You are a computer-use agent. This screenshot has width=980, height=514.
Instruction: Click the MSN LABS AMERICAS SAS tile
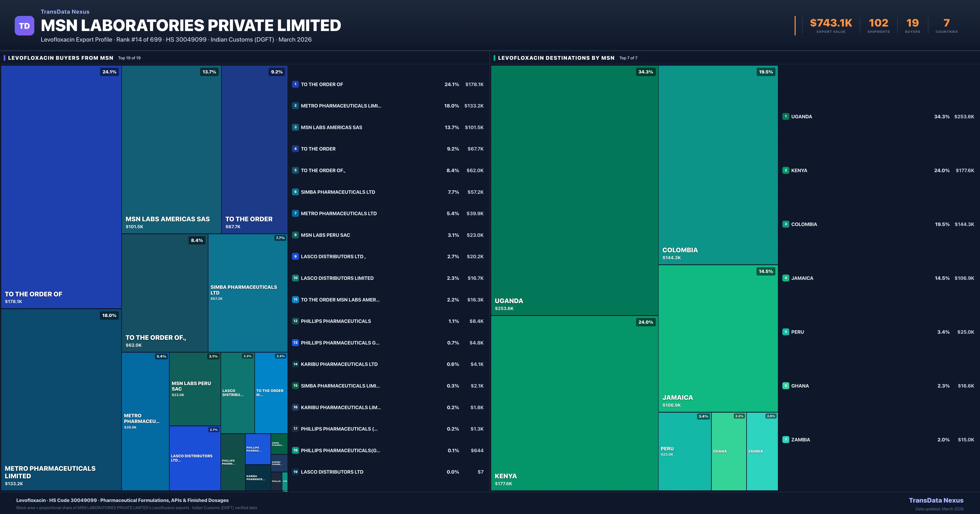pyautogui.click(x=171, y=149)
